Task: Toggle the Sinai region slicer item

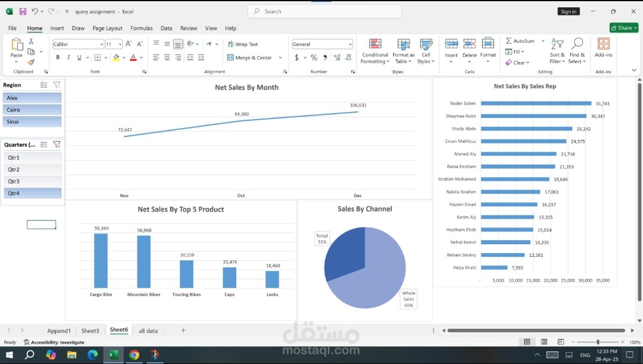Action: [32, 122]
